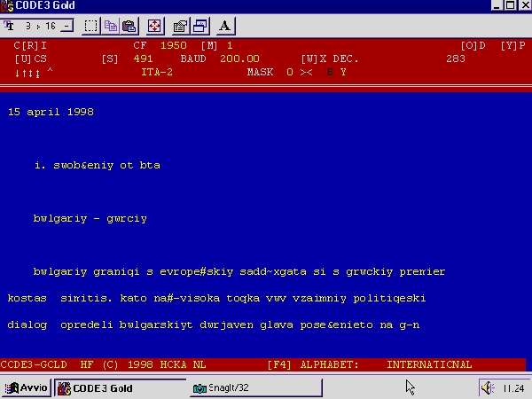Click the [O]D option in header
This screenshot has height=399, width=532.
click(x=473, y=44)
